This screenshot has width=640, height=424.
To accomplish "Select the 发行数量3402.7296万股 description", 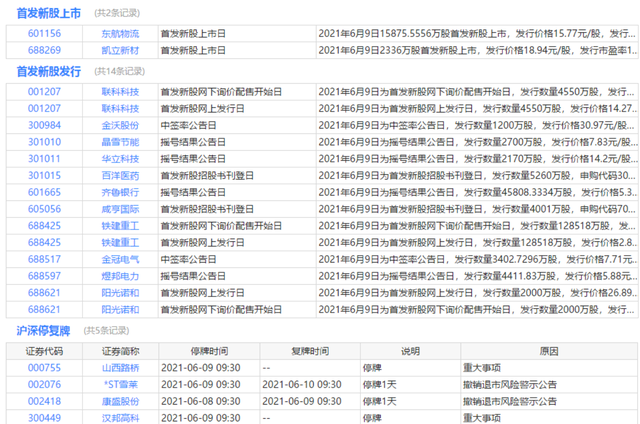I will tap(478, 260).
